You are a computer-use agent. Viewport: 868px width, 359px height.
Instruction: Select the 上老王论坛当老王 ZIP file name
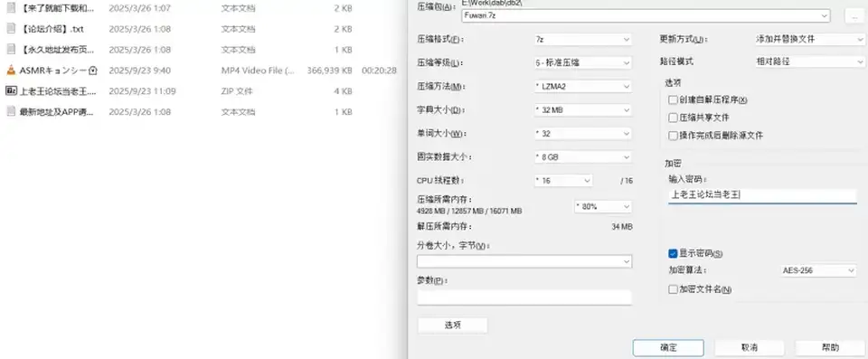58,90
